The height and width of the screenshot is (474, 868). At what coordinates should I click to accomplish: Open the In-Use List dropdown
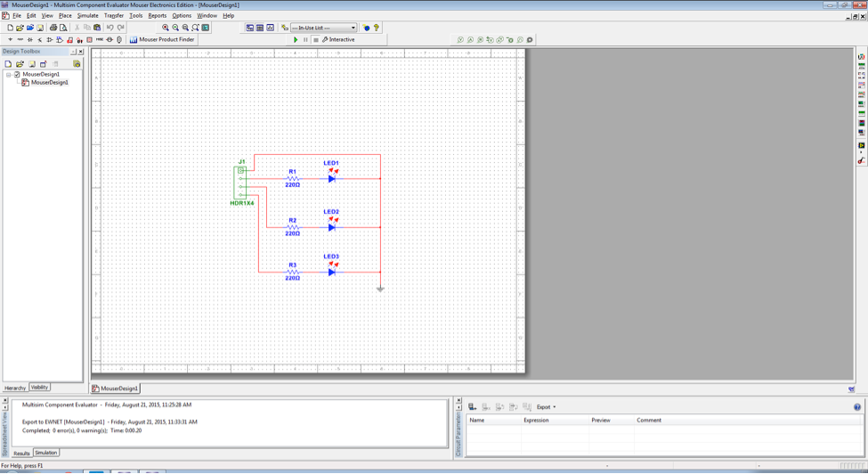click(x=353, y=28)
